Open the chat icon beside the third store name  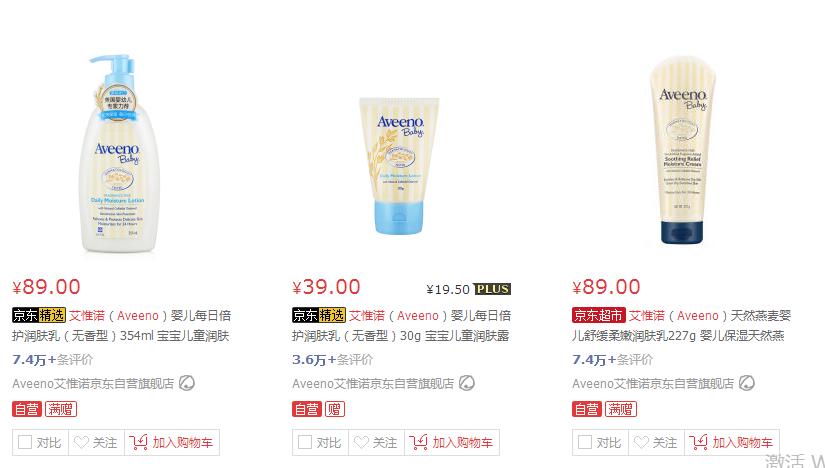(747, 383)
